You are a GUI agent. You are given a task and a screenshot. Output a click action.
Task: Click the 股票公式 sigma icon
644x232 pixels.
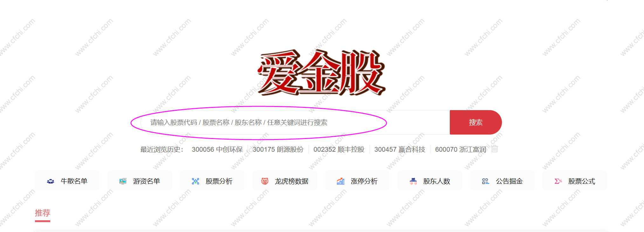coord(558,181)
